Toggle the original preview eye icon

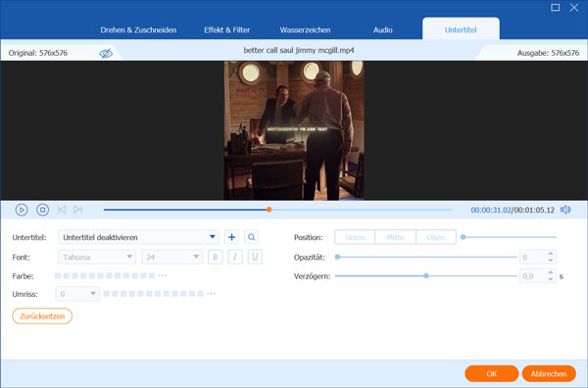click(x=106, y=53)
